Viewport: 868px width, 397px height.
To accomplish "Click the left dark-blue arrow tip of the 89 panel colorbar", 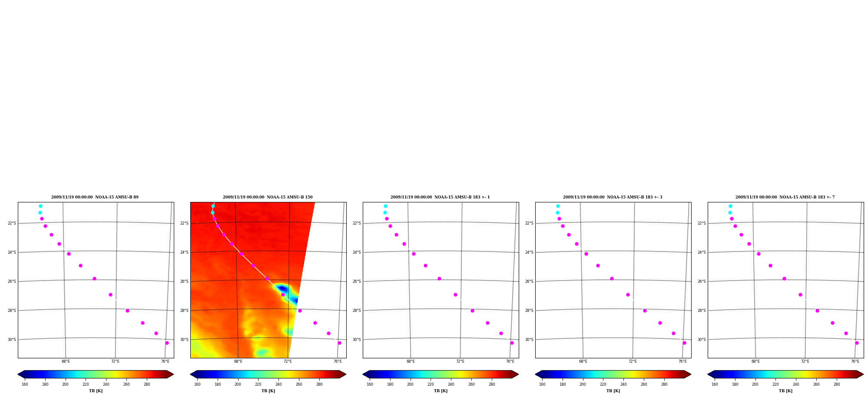I will tap(21, 374).
